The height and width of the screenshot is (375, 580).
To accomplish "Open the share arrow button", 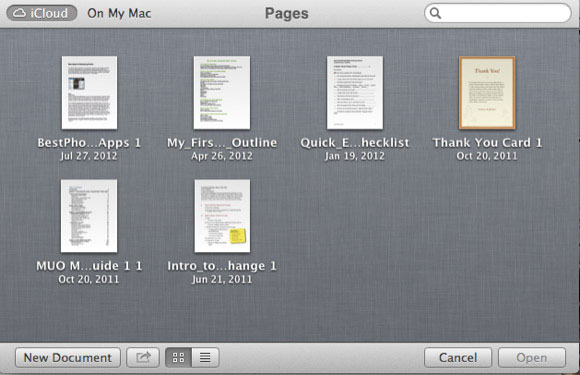I will point(143,358).
